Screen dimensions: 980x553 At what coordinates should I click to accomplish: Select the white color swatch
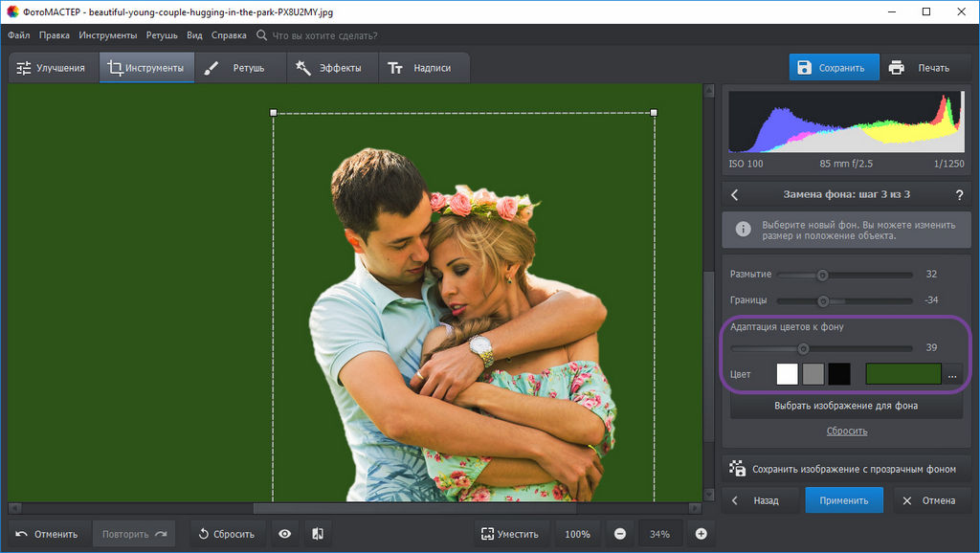tap(788, 374)
